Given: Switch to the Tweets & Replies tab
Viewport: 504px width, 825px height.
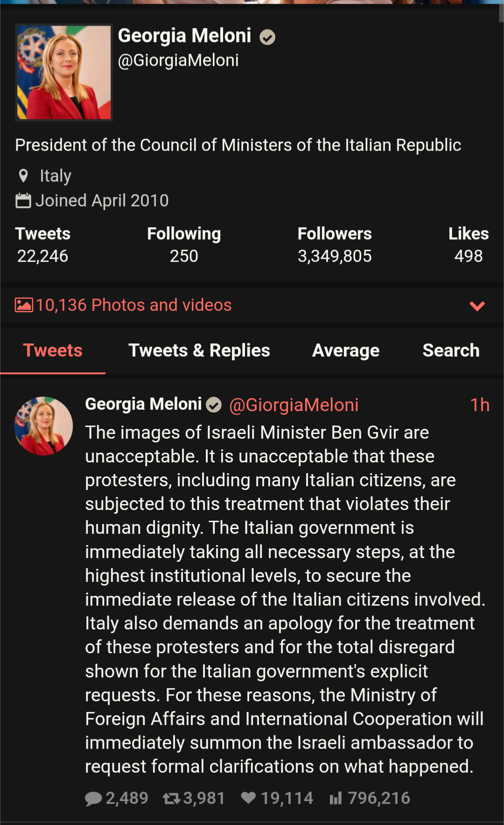Looking at the screenshot, I should pos(199,350).
